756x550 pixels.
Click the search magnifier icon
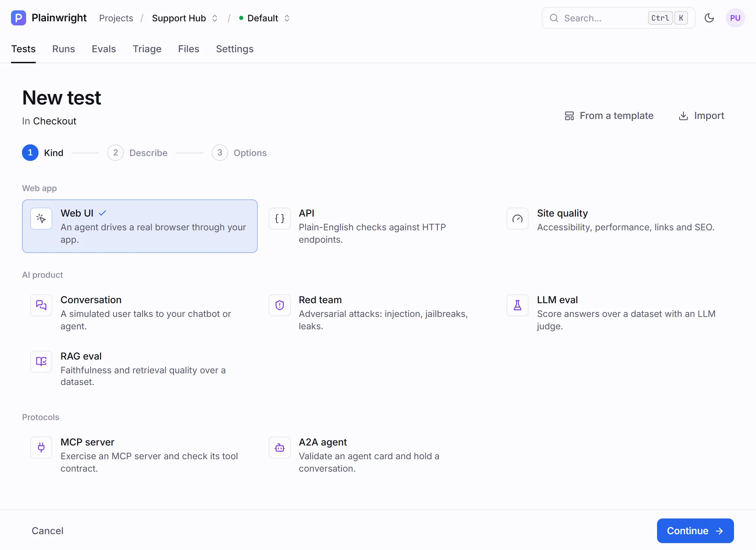tap(554, 18)
